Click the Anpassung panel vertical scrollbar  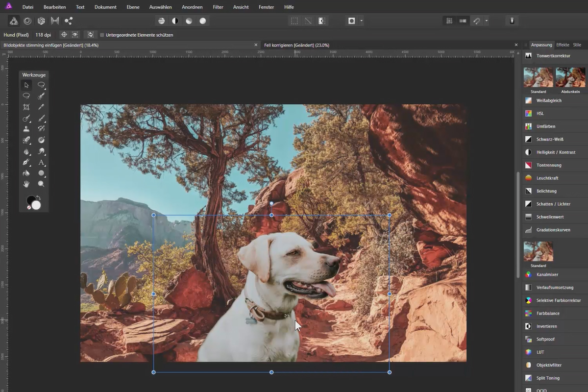pos(518,224)
